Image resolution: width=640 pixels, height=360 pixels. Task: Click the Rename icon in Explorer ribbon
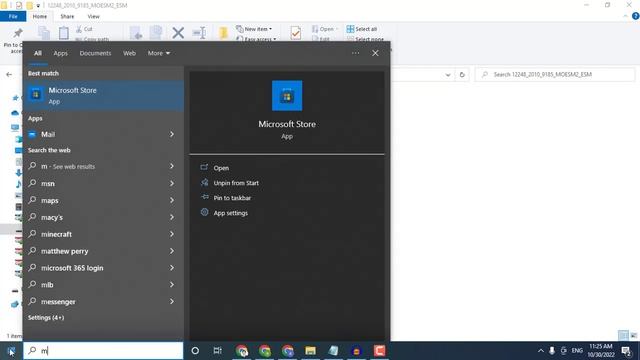pyautogui.click(x=199, y=33)
